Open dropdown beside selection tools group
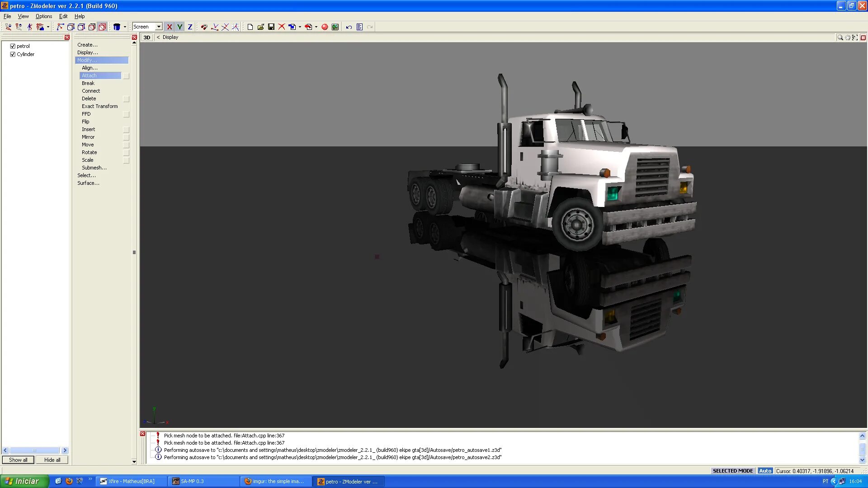 [48, 27]
